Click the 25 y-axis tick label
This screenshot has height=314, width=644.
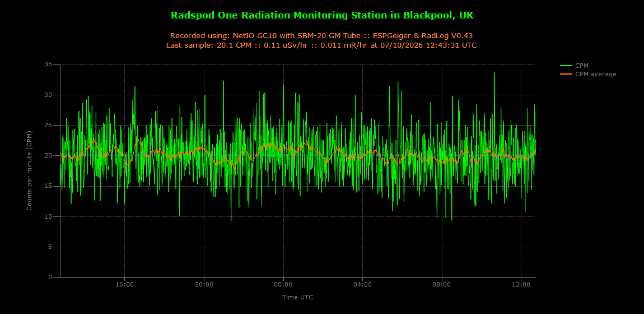[49, 126]
